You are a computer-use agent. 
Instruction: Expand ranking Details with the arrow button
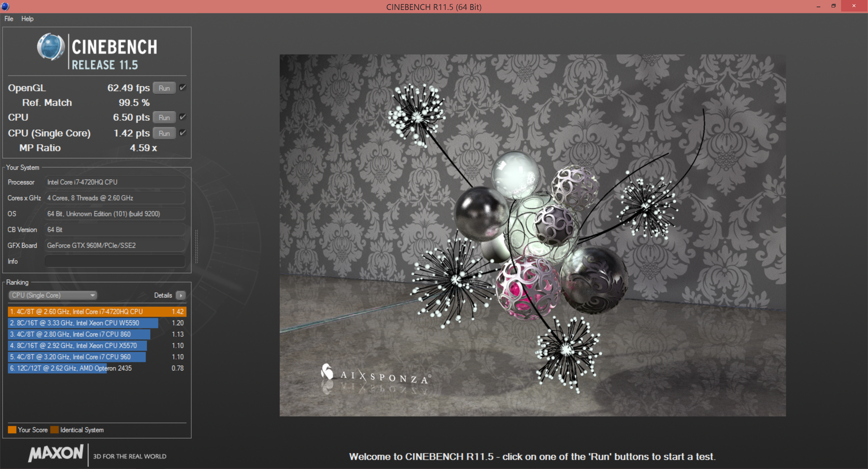181,295
